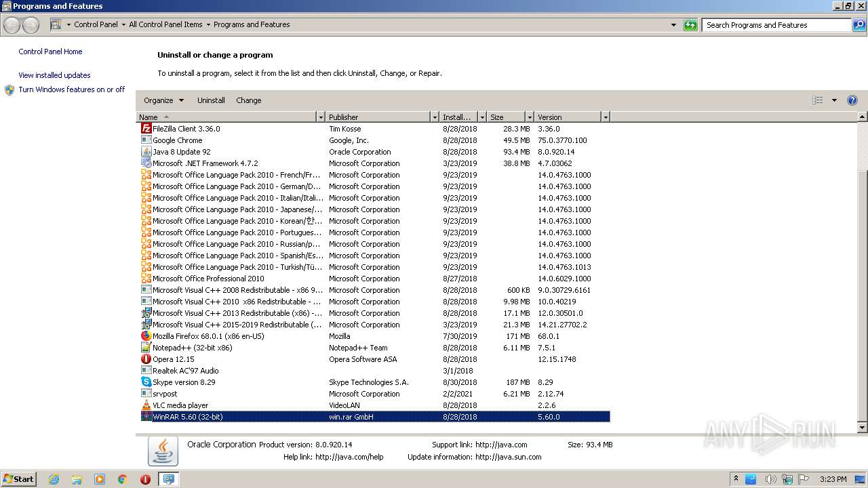Image resolution: width=868 pixels, height=488 pixels.
Task: Expand the address bar history dropdown
Action: coord(673,25)
